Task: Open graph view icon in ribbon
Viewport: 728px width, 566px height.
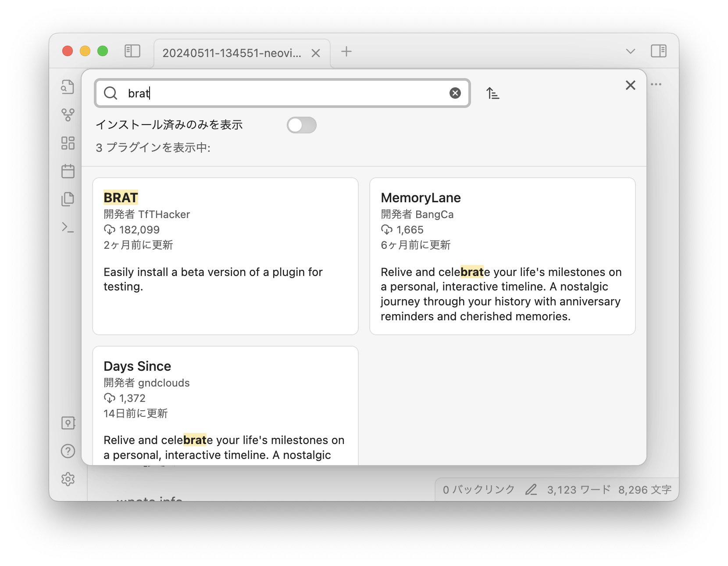Action: pyautogui.click(x=68, y=115)
